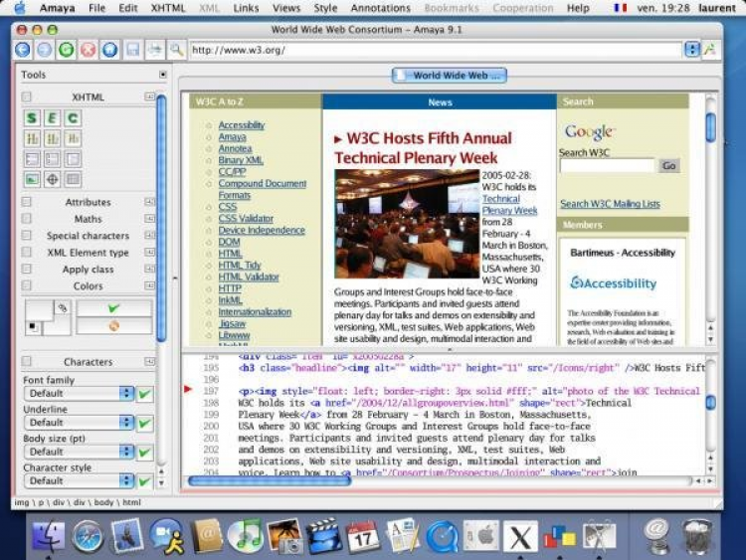The width and height of the screenshot is (746, 560).
Task: Open the Annotations menu
Action: click(x=381, y=8)
